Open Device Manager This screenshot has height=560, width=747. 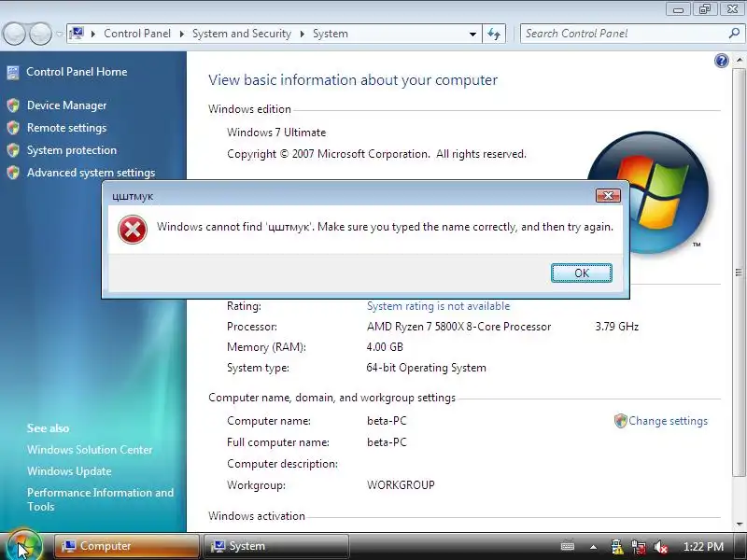[66, 105]
